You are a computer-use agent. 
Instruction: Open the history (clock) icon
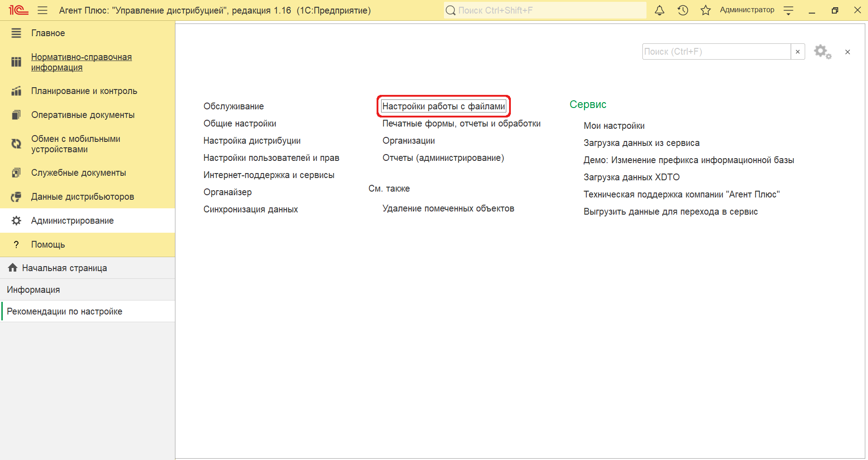[683, 10]
